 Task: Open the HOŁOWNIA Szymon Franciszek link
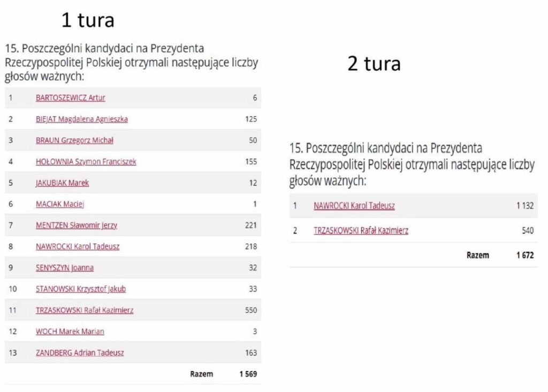pyautogui.click(x=86, y=162)
